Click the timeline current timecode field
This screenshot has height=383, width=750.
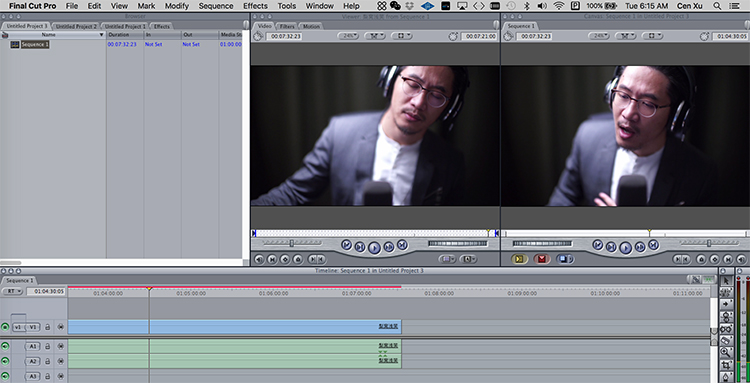click(46, 291)
